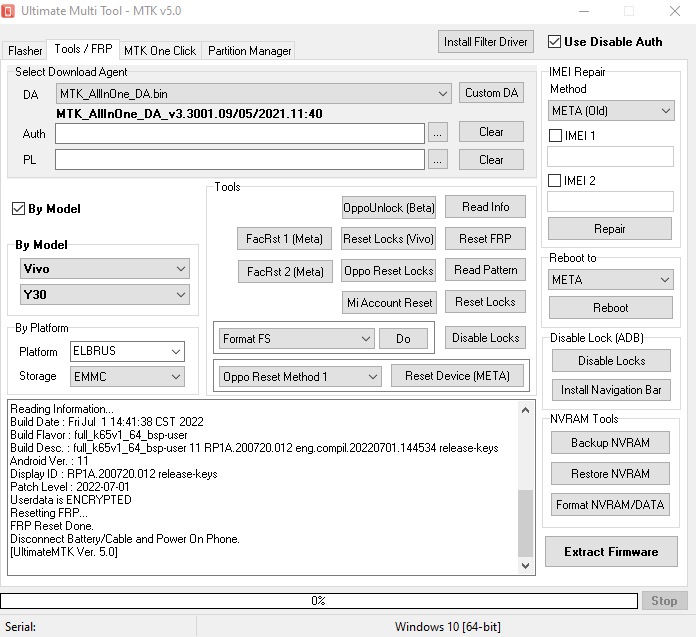Click into the Auth file path field
The height and width of the screenshot is (637, 696).
click(240, 133)
